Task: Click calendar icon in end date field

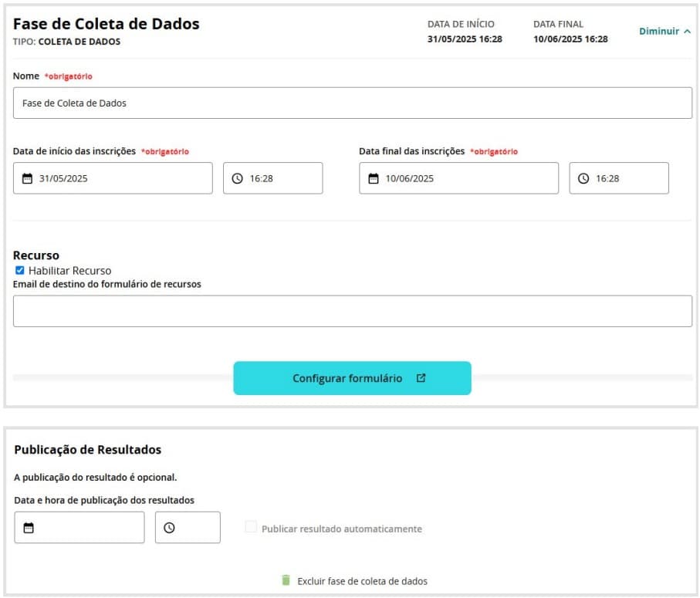Action: [374, 178]
